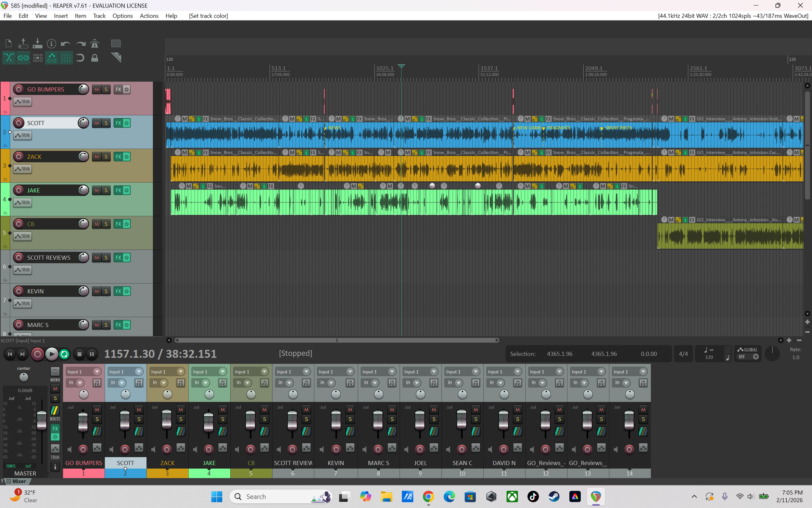Open Input 1 dropdown on DAVID N strip
The image size is (812, 508).
coord(504,371)
